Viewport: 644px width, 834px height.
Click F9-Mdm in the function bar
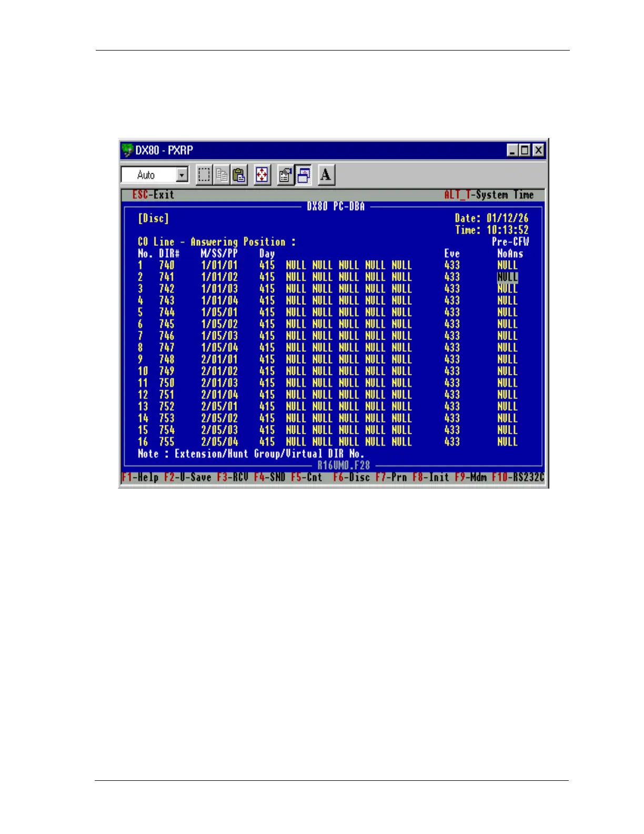pos(471,478)
